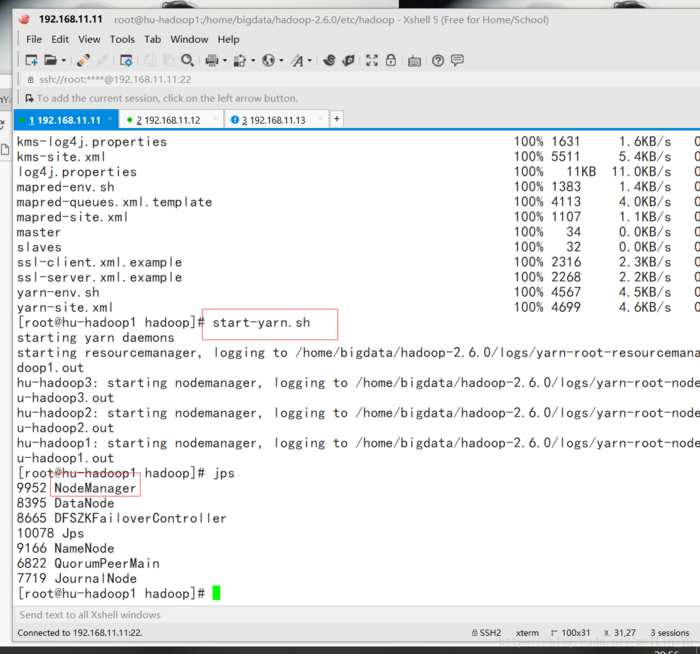Switch to session tab 2 192.168.11.12
The width and height of the screenshot is (700, 654).
point(171,120)
